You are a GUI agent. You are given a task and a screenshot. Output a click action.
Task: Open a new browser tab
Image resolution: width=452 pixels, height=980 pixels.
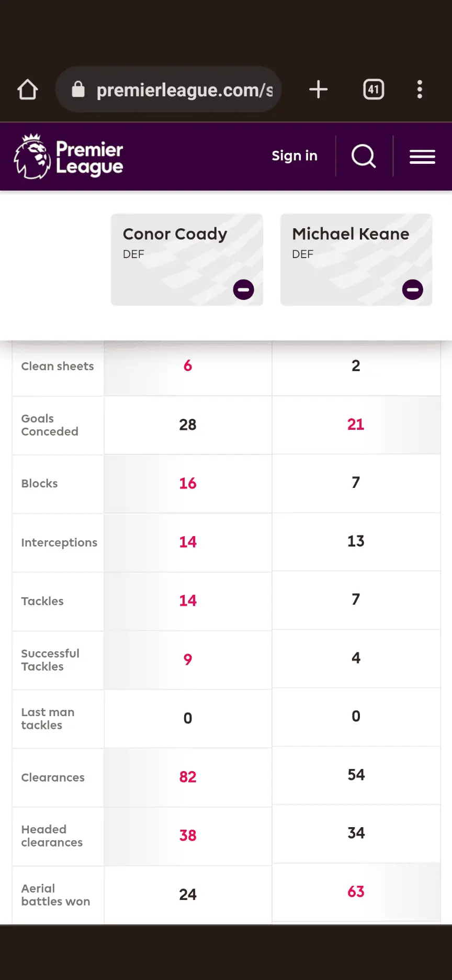click(318, 90)
